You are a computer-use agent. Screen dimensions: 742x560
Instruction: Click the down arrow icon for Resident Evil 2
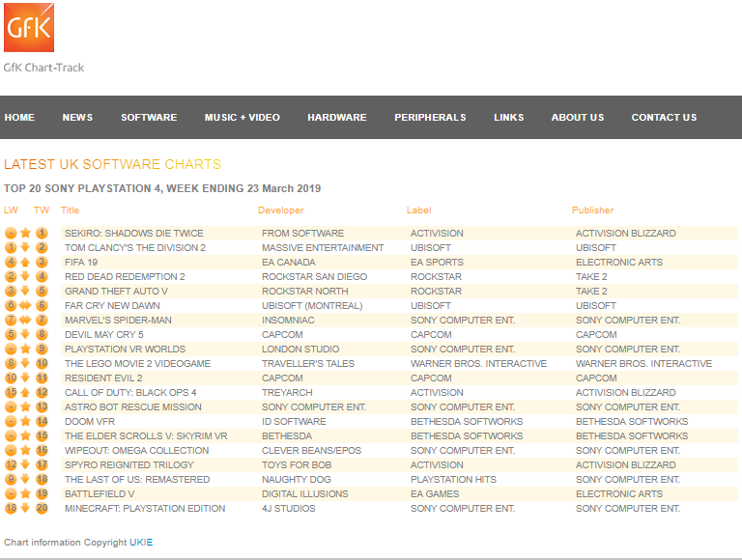click(25, 378)
